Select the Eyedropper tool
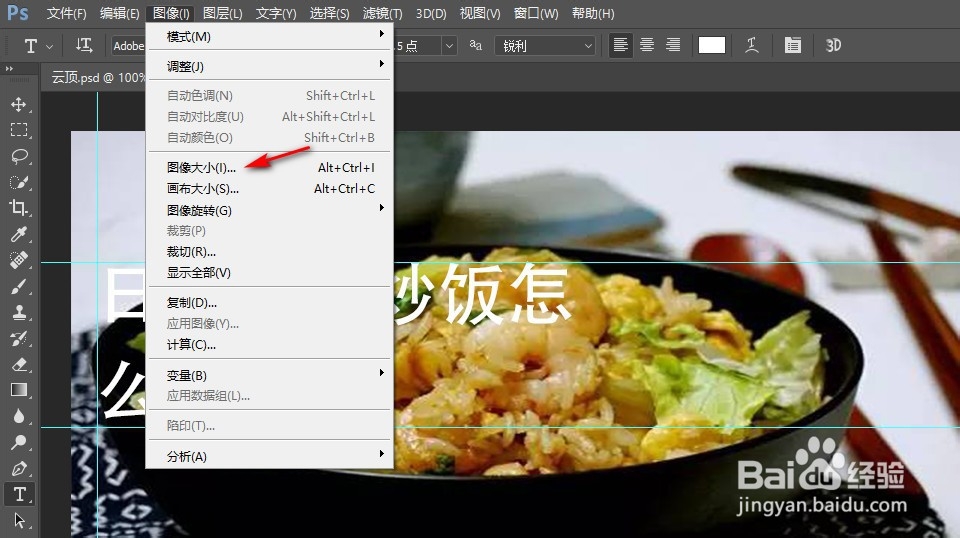This screenshot has height=538, width=960. tap(18, 234)
